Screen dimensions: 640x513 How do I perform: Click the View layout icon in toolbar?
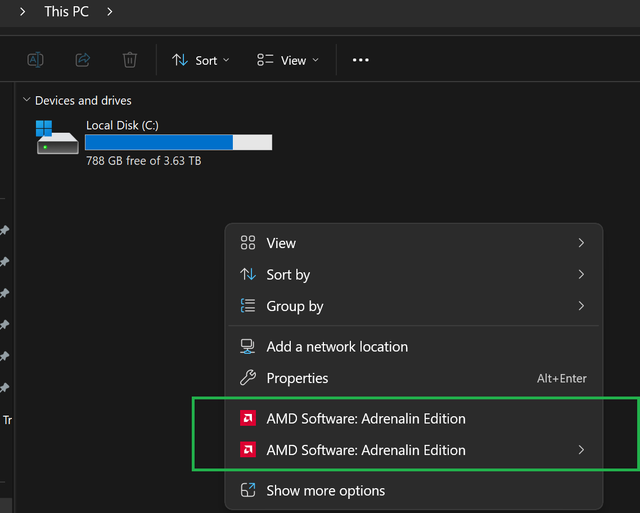(x=265, y=60)
